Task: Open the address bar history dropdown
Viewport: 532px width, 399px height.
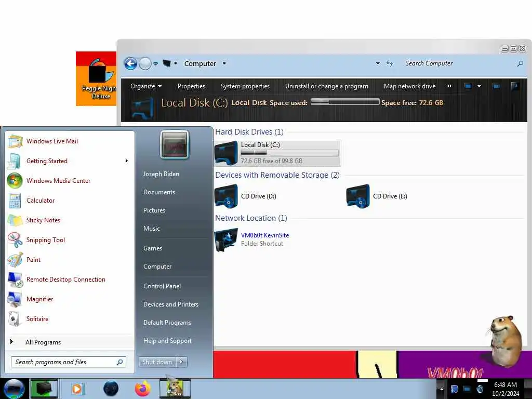Action: pos(378,63)
